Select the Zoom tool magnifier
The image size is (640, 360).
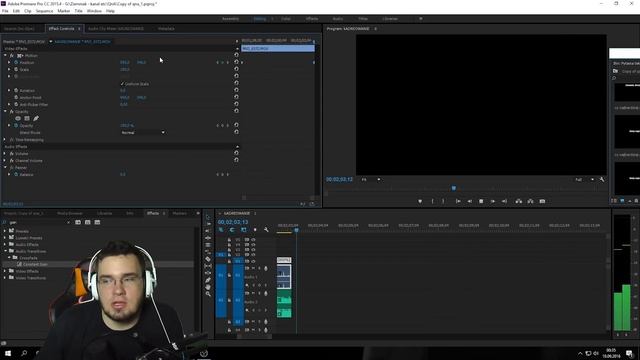[x=208, y=294]
